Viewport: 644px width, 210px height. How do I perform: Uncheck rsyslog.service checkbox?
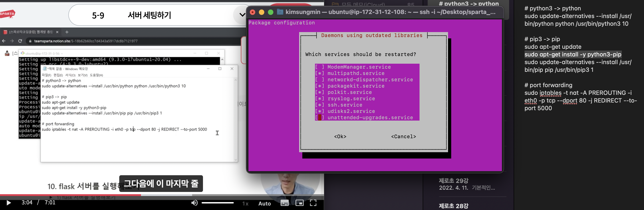coord(320,98)
